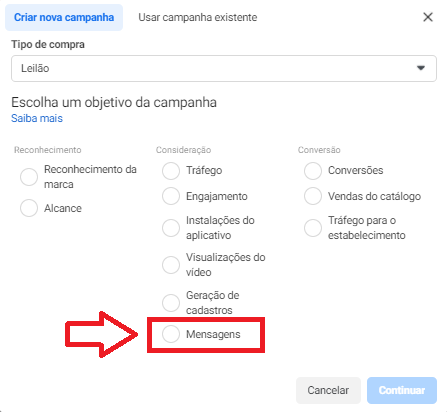Select the highlighted Mensagens radio button
The width and height of the screenshot is (447, 412).
pos(171,334)
